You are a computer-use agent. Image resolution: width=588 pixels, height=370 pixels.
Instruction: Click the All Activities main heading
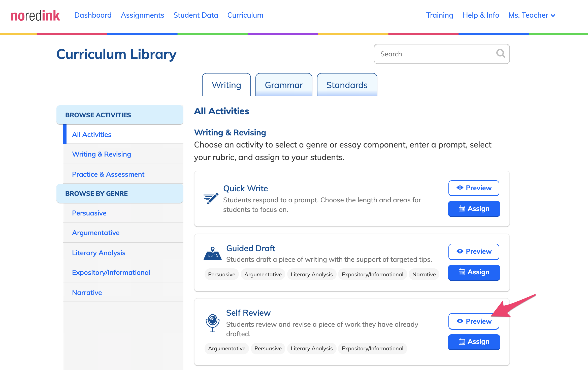point(221,111)
